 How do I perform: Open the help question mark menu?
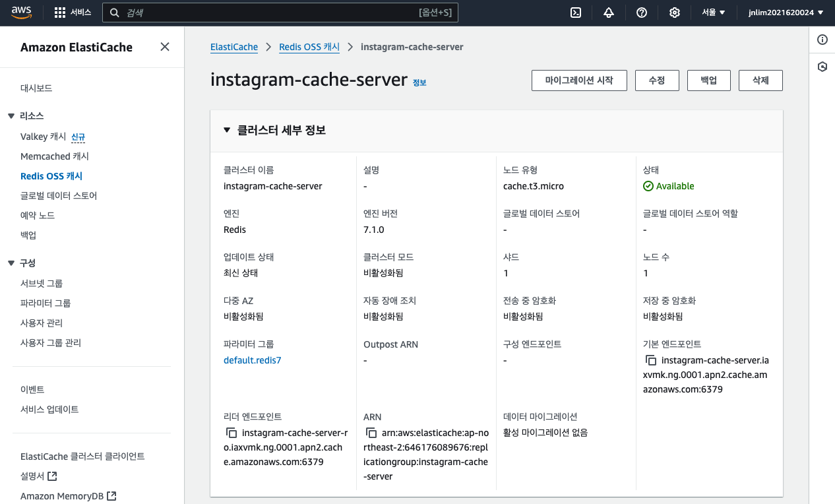642,13
